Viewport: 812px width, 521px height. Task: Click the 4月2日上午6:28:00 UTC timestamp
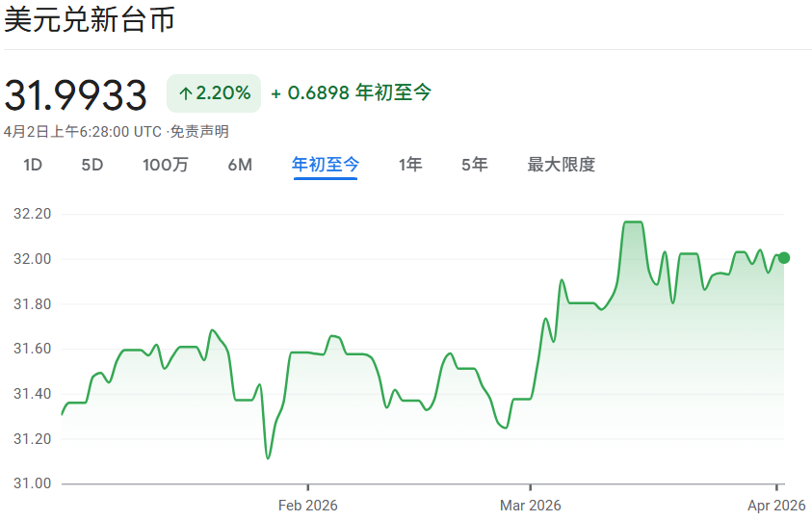pyautogui.click(x=82, y=132)
